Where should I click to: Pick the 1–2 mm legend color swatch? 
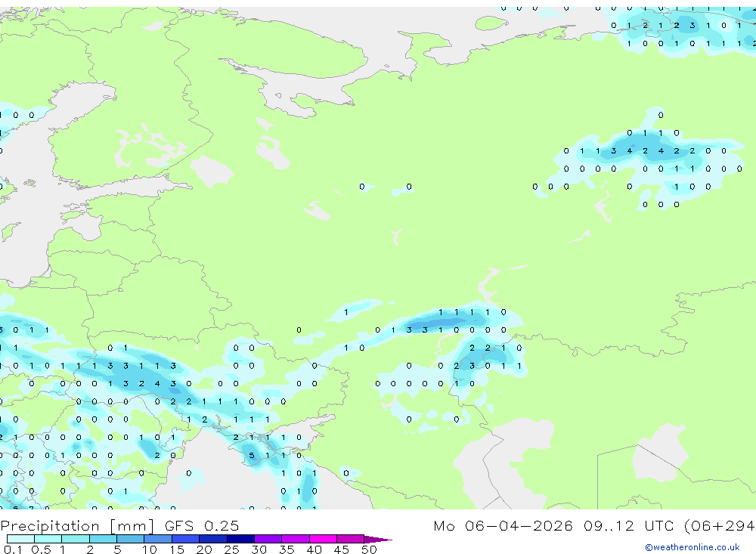pyautogui.click(x=76, y=539)
